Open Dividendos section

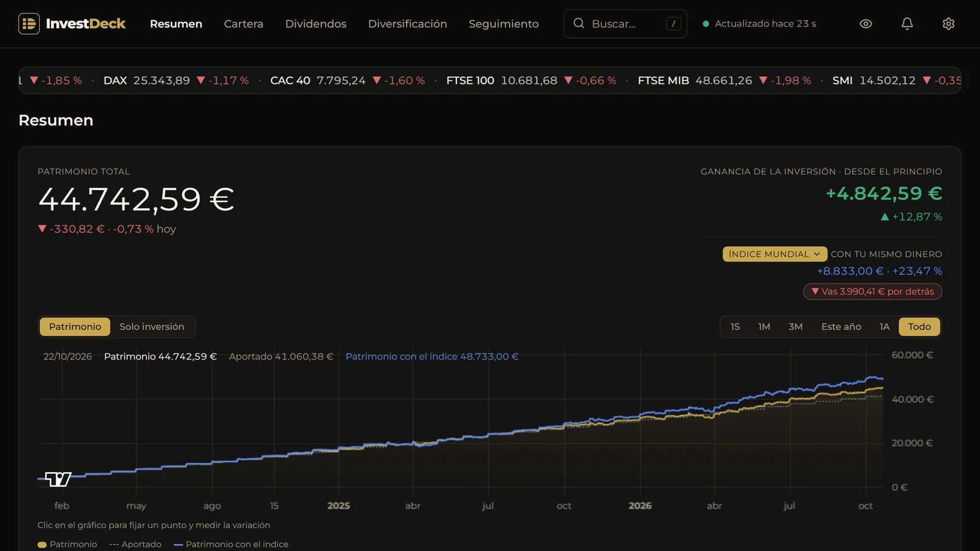tap(315, 24)
